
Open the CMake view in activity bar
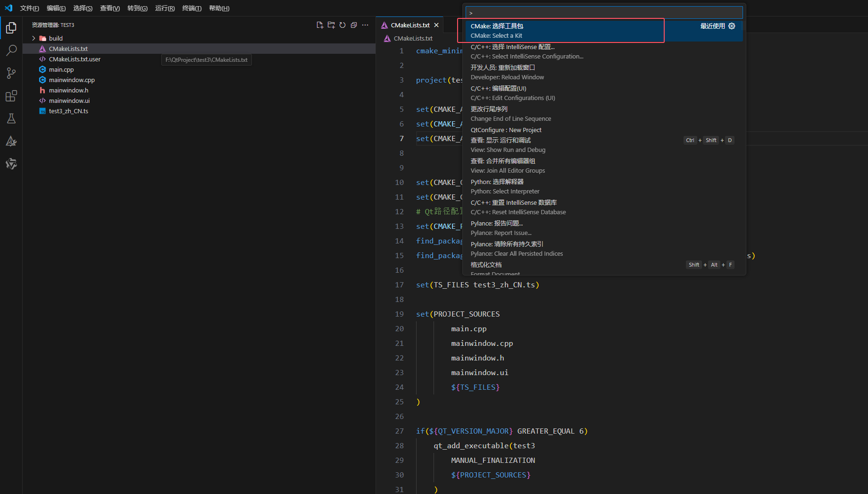pos(11,141)
